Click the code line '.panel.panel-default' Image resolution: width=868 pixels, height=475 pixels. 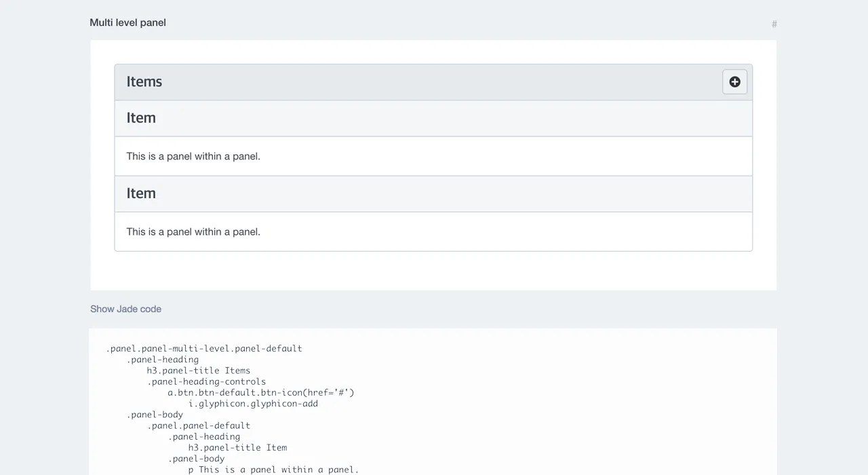199,425
